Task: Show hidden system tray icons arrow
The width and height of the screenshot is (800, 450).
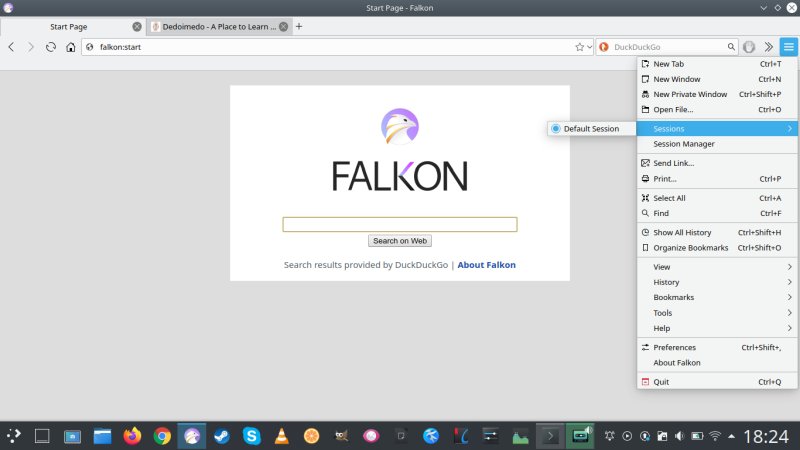Action: (x=732, y=436)
